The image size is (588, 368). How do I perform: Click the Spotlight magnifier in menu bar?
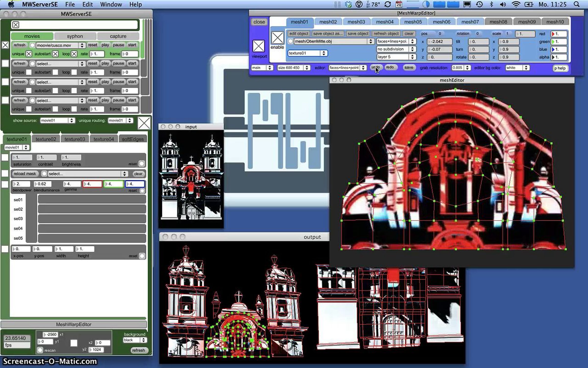577,4
